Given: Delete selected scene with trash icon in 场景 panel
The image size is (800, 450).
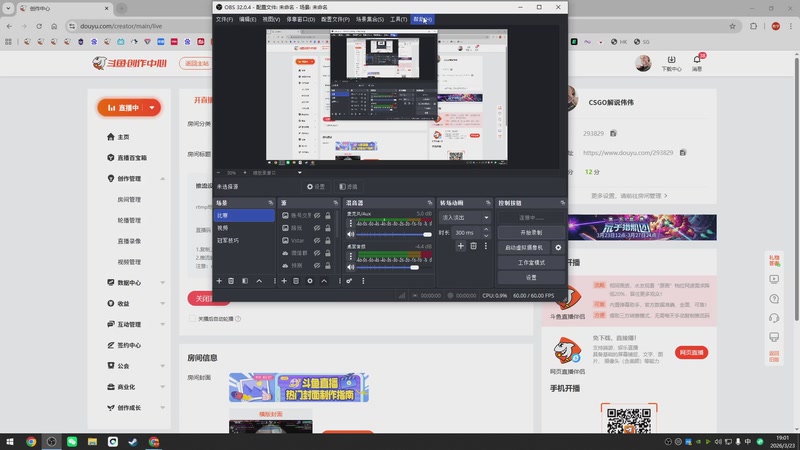Looking at the screenshot, I should pyautogui.click(x=231, y=281).
